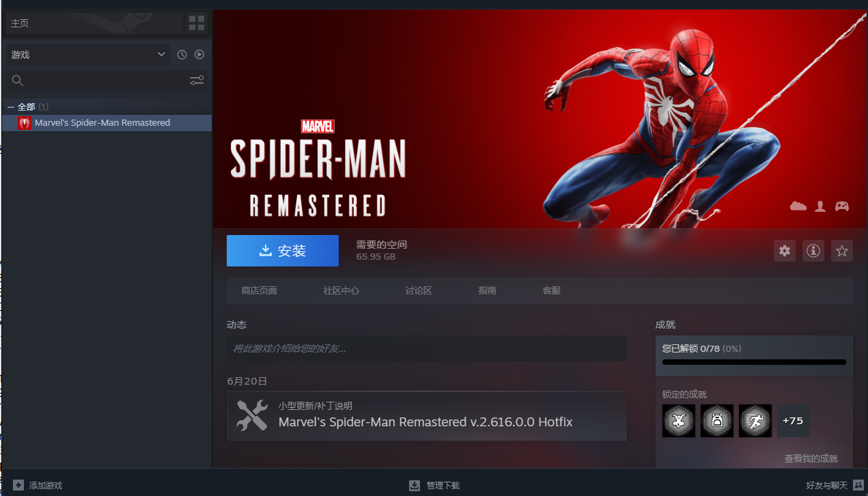View first locked achievement icon
This screenshot has height=496, width=868.
point(679,421)
